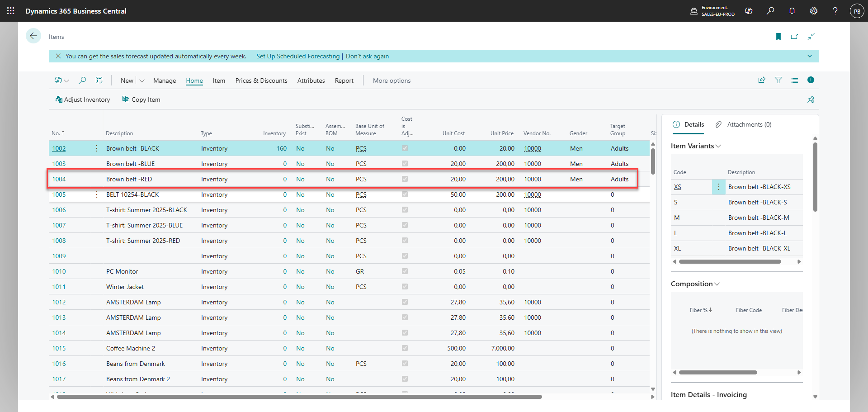This screenshot has height=412, width=868.
Task: Toggle Cost is Adjusted checkbox for 1002
Action: pos(405,148)
